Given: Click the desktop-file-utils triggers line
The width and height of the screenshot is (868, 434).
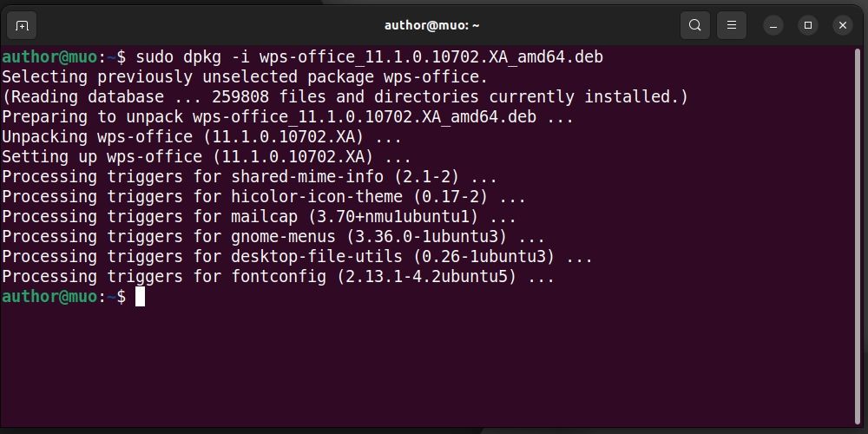Looking at the screenshot, I should click(297, 257).
